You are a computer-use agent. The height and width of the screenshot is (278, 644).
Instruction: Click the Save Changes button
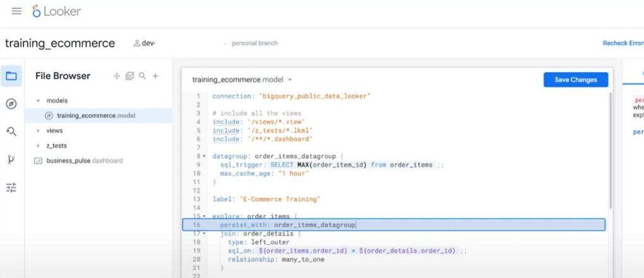click(x=575, y=80)
